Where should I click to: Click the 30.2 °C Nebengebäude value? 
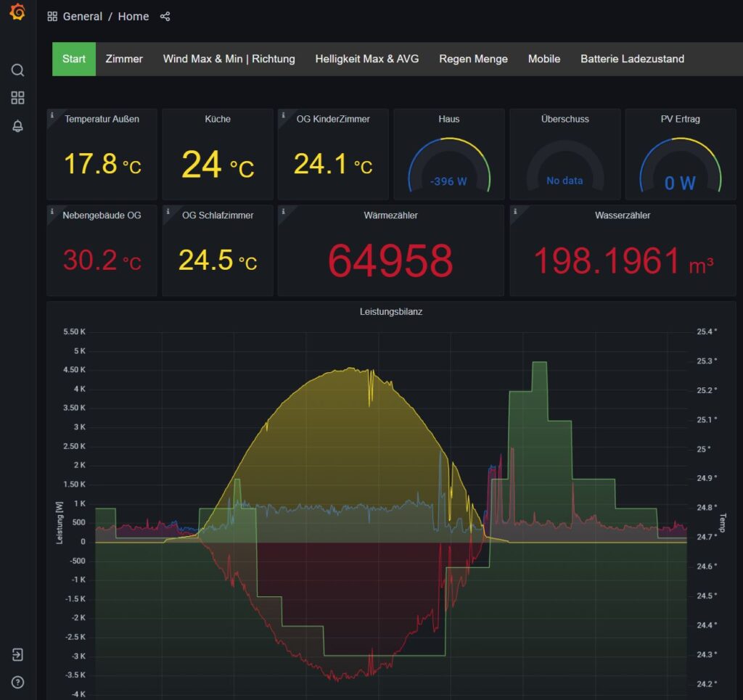click(102, 260)
